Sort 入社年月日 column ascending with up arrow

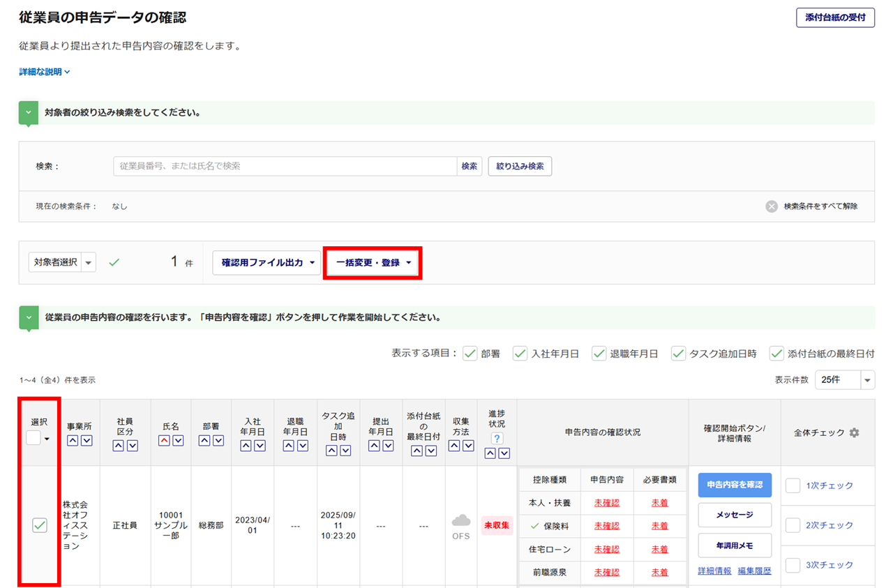(246, 446)
